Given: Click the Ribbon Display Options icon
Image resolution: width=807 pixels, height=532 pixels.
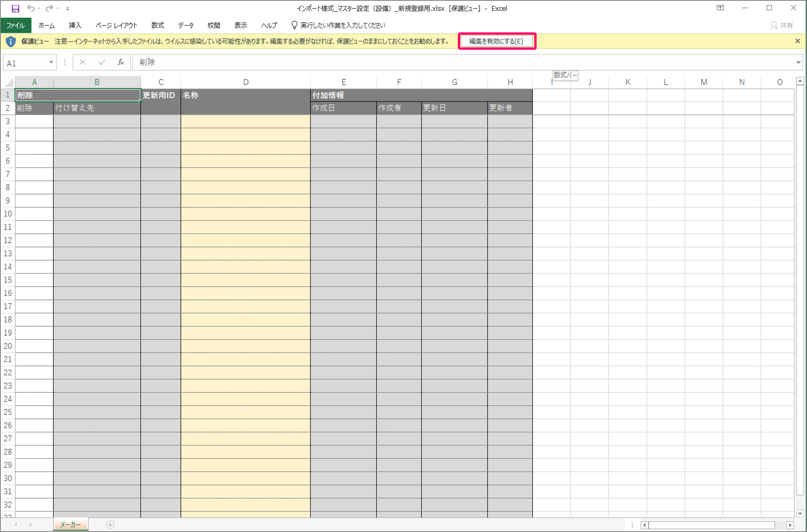Looking at the screenshot, I should tap(720, 8).
